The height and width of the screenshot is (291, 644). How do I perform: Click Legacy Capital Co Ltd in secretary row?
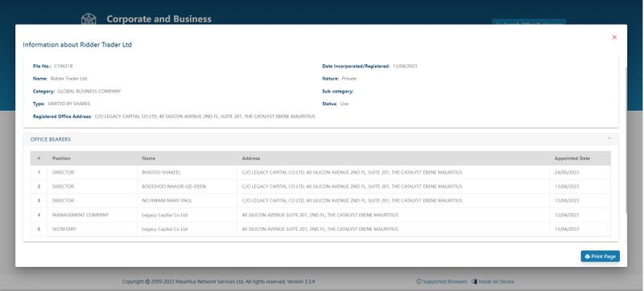[x=164, y=229]
